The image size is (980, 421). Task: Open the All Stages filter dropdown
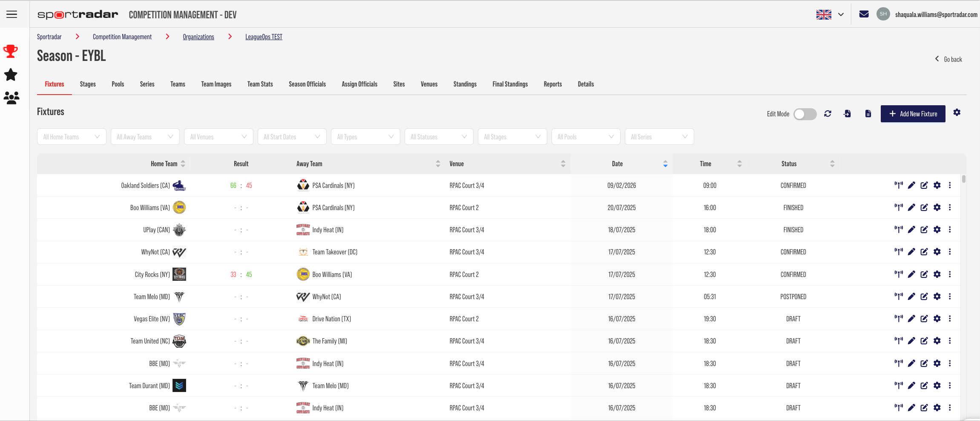click(512, 137)
